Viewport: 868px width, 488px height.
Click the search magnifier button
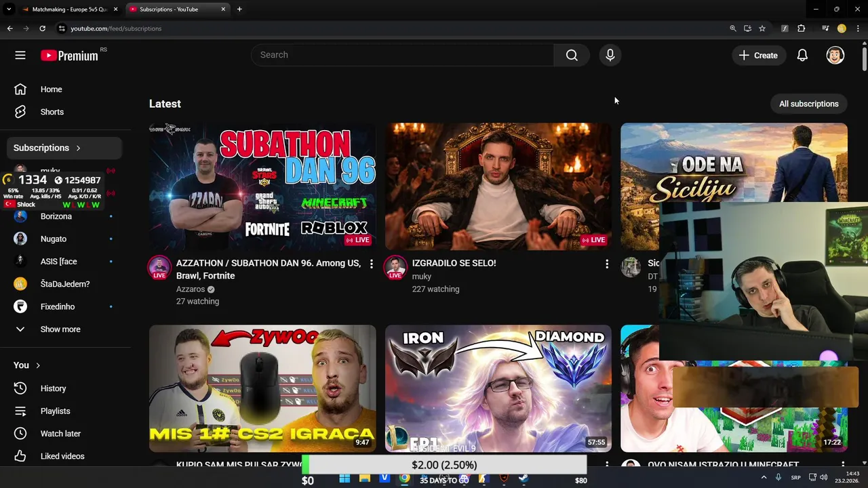[572, 55]
